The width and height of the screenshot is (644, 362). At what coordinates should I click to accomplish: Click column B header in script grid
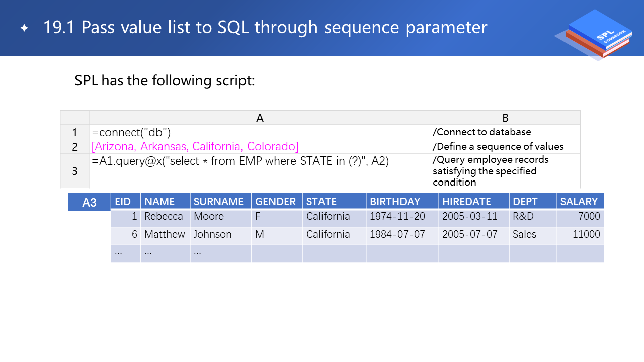tap(505, 118)
